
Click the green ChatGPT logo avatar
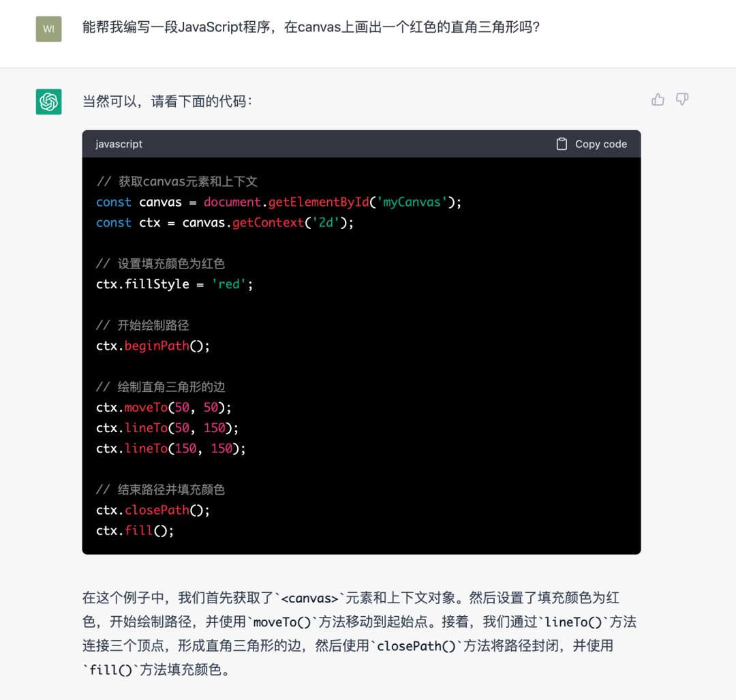[x=49, y=102]
